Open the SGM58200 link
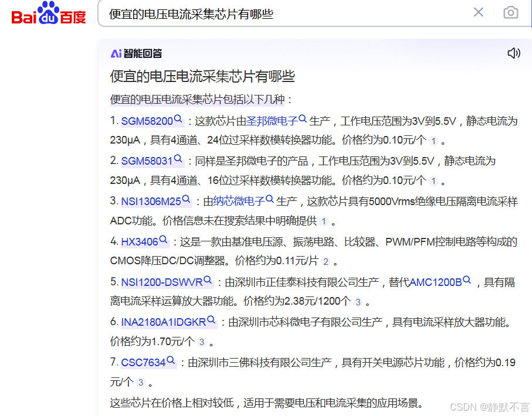Viewport: 532px width, 416px height. click(147, 121)
